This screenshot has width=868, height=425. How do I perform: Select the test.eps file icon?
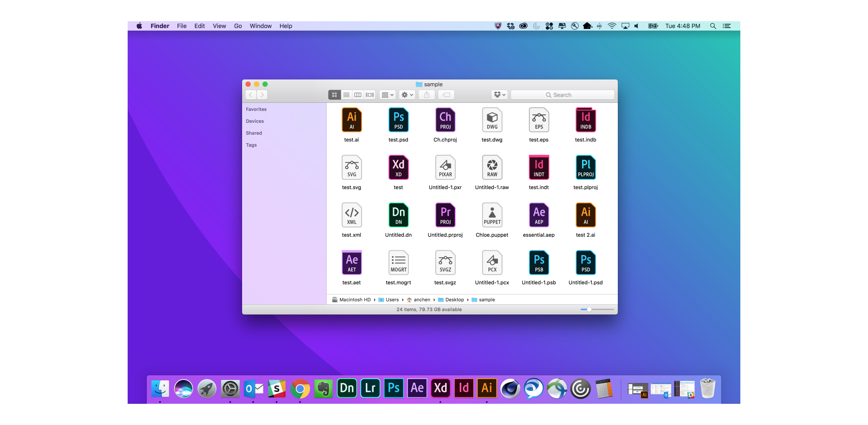point(539,120)
